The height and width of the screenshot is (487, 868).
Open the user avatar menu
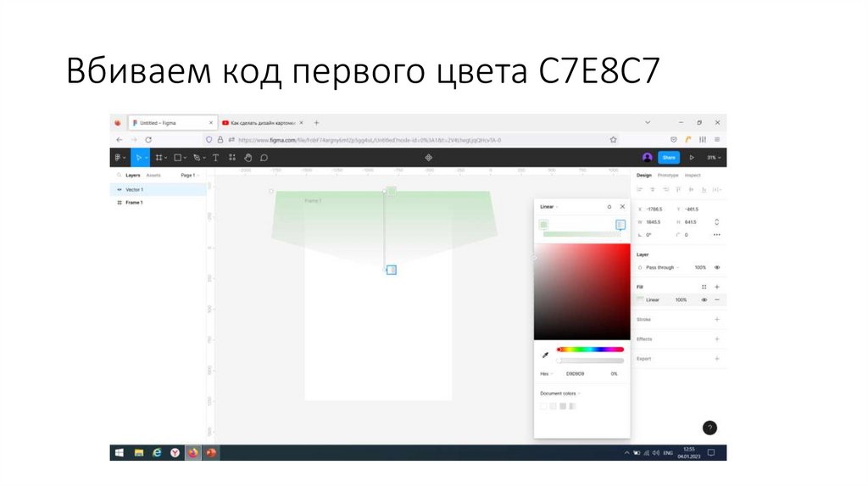[647, 157]
